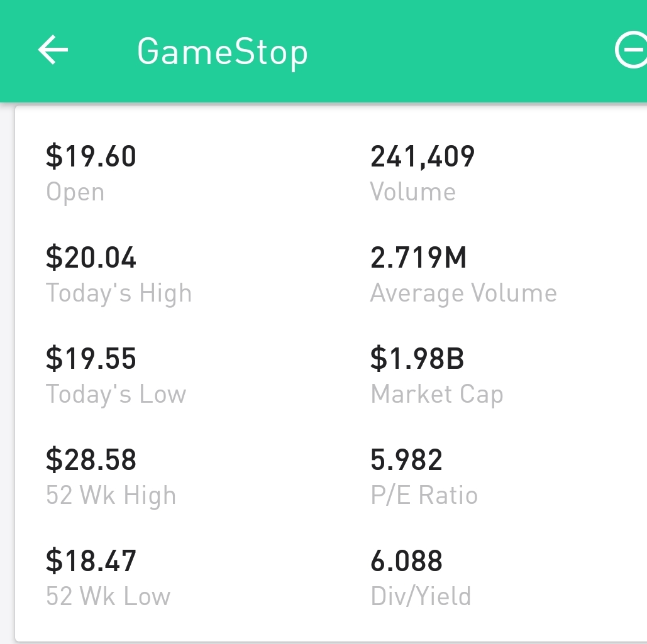The width and height of the screenshot is (647, 644).
Task: Click the remove from watchlist minus icon
Action: pos(631,50)
